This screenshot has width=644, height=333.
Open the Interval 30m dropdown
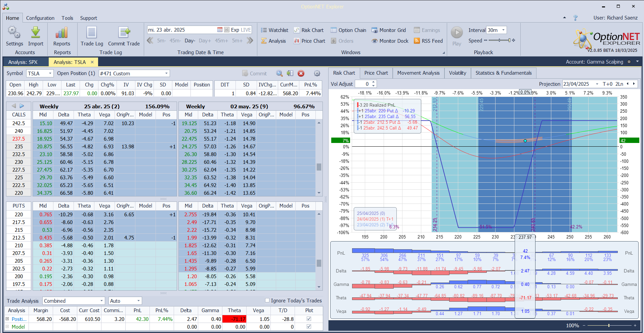pos(503,30)
